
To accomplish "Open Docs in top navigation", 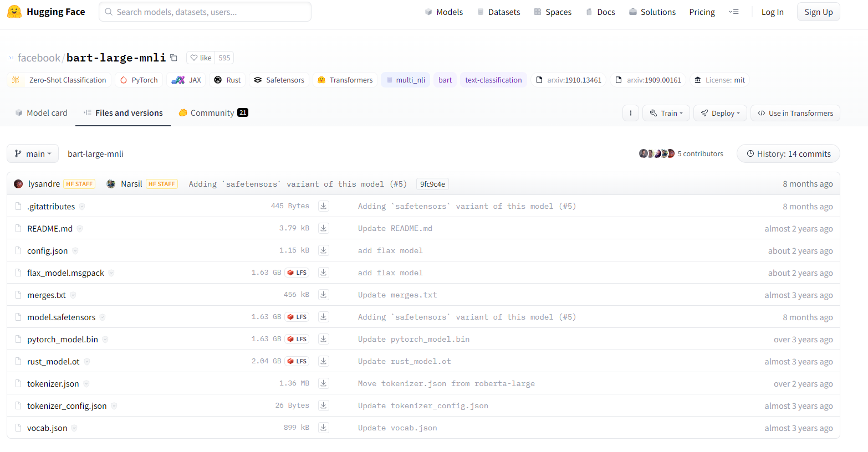I will point(600,12).
